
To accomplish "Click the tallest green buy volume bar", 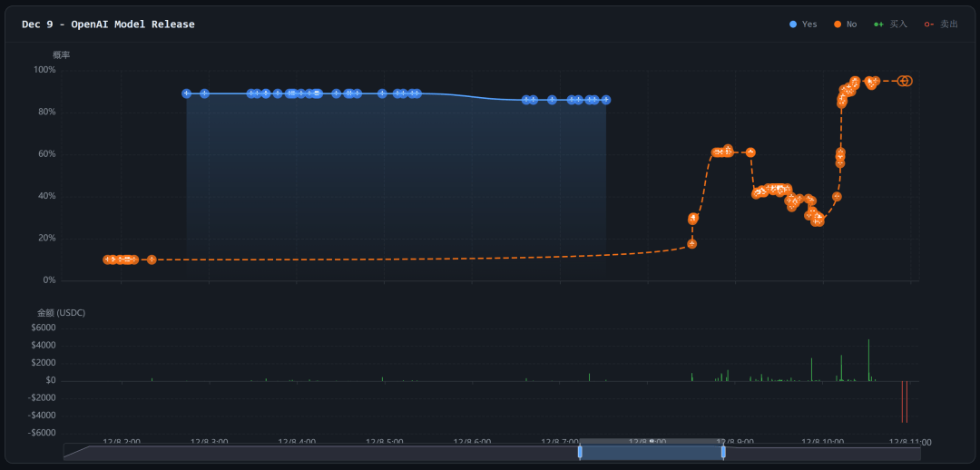I will click(x=868, y=360).
